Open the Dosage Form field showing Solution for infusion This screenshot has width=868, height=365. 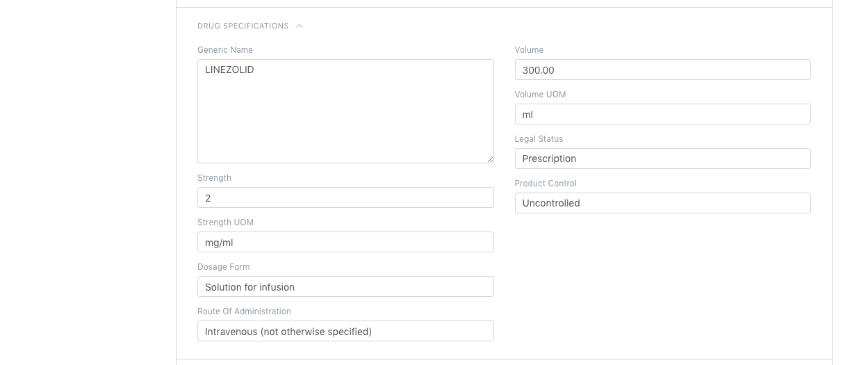[345, 286]
